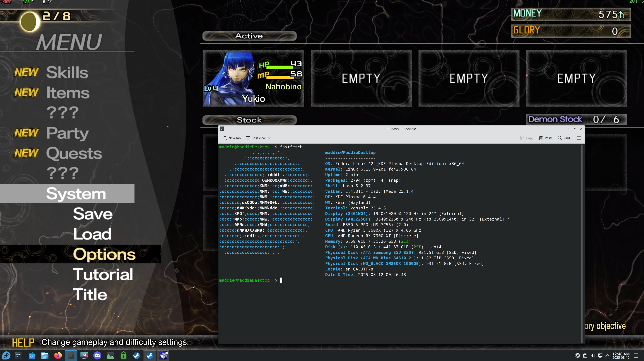Open the network connections tray icon
644x361 pixels.
600,355
